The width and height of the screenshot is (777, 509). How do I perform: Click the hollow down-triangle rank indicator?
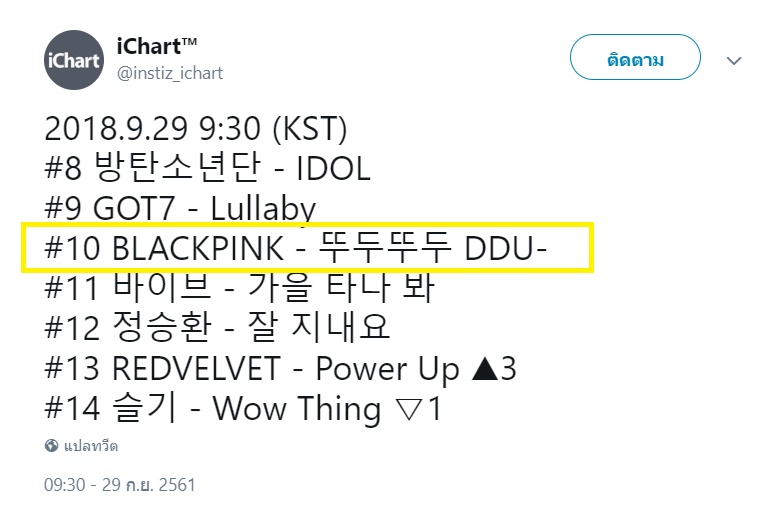(410, 409)
